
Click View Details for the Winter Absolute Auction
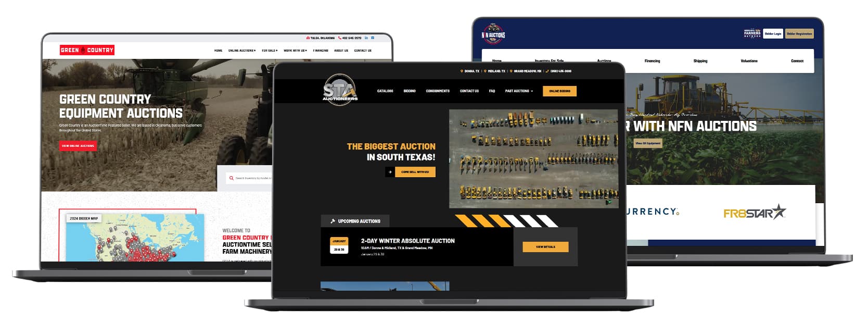click(x=545, y=247)
